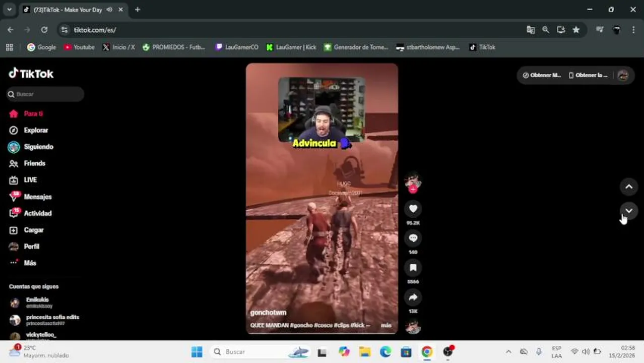The width and height of the screenshot is (644, 363).
Task: Go back in the browser
Action: coord(11,30)
